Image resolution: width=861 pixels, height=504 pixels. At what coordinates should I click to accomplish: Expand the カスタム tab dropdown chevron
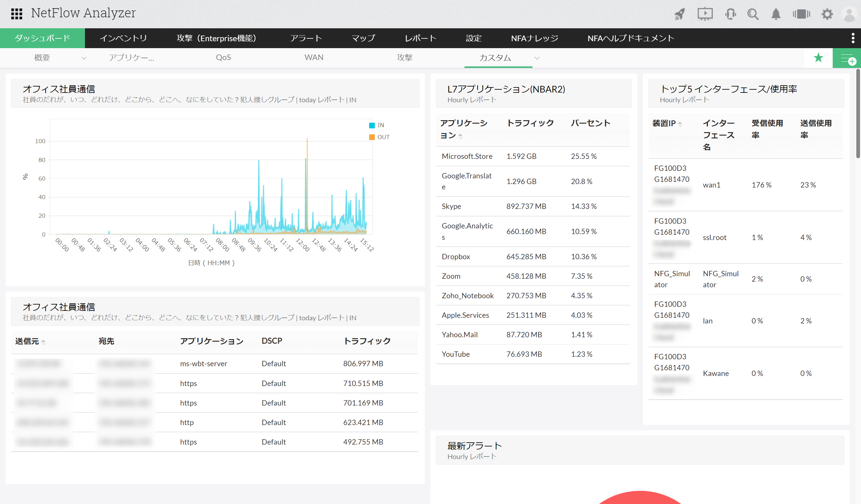coord(537,58)
